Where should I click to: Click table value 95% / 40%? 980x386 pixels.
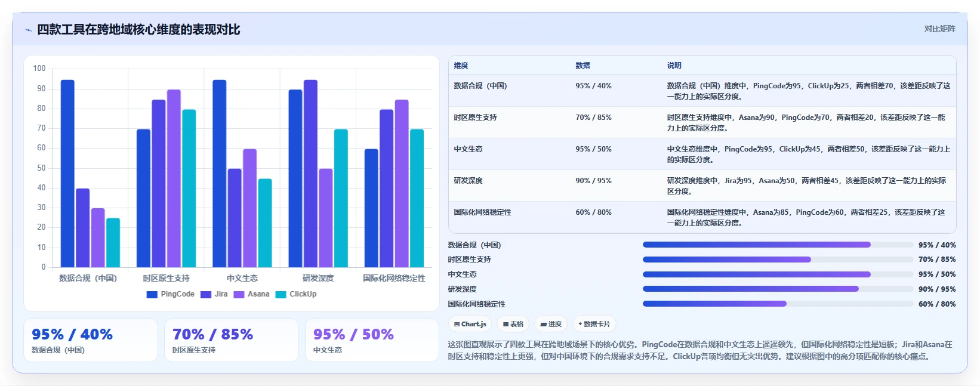click(593, 86)
